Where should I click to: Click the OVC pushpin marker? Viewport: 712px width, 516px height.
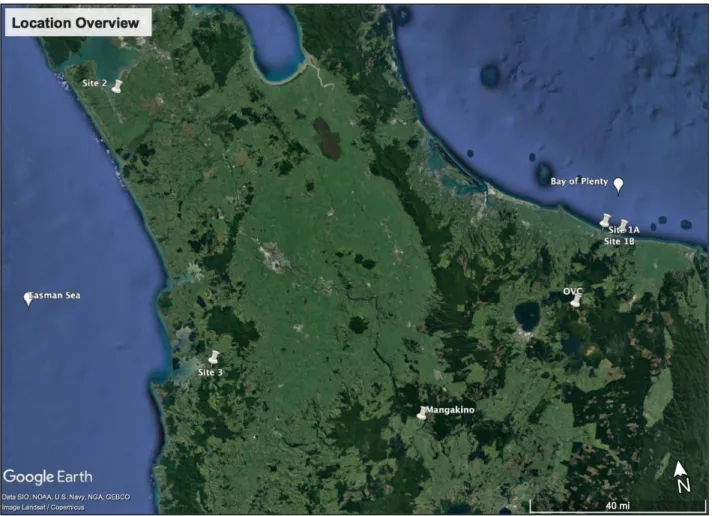pos(576,300)
